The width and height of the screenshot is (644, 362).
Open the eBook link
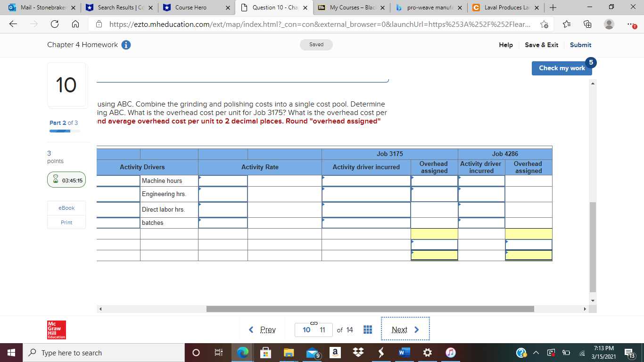[x=66, y=208]
